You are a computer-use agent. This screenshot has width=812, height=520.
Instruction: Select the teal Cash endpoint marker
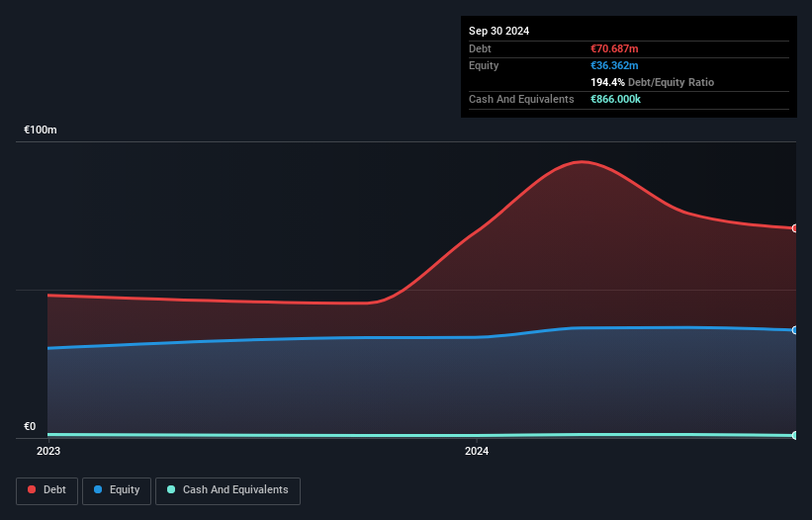795,436
